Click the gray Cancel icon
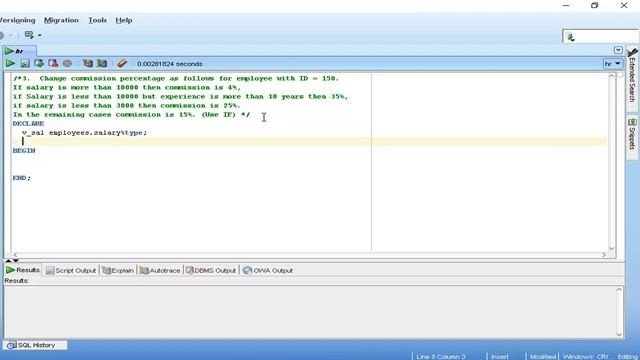Viewport: 640px width, 360px height. pyautogui.click(x=67, y=64)
